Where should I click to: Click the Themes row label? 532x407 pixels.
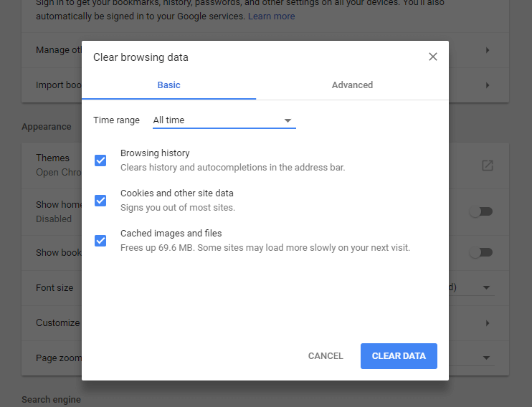(52, 158)
